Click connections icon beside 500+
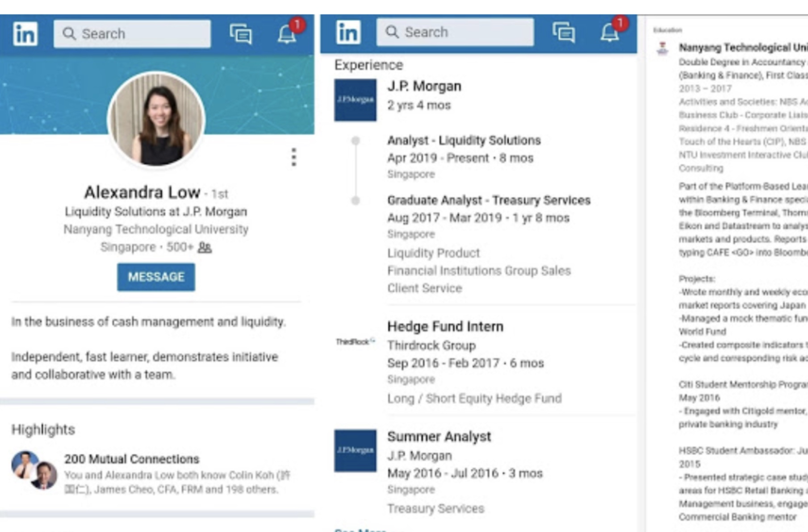 (x=205, y=247)
